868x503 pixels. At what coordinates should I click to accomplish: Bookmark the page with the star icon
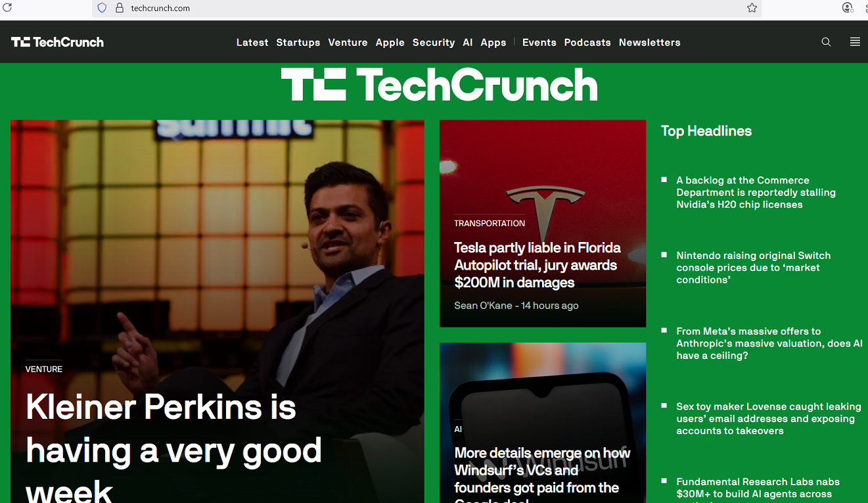751,9
